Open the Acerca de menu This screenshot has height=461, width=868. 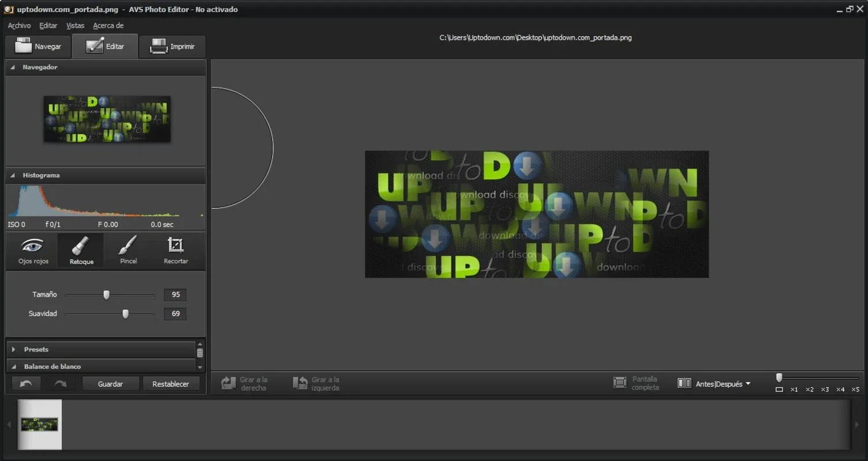pyautogui.click(x=108, y=25)
